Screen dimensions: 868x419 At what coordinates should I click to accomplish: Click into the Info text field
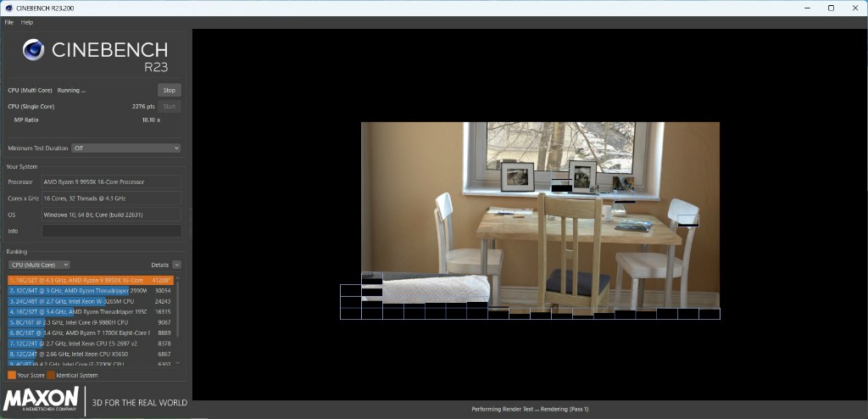pos(111,231)
